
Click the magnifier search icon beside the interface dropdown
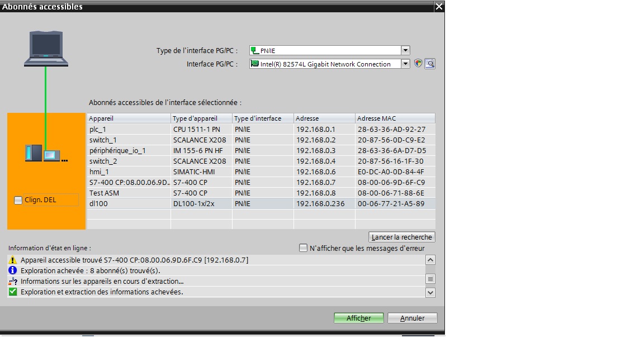[429, 64]
